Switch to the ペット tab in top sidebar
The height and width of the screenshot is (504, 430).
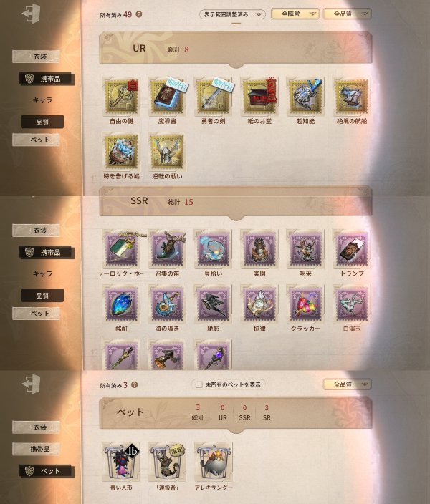pos(36,140)
